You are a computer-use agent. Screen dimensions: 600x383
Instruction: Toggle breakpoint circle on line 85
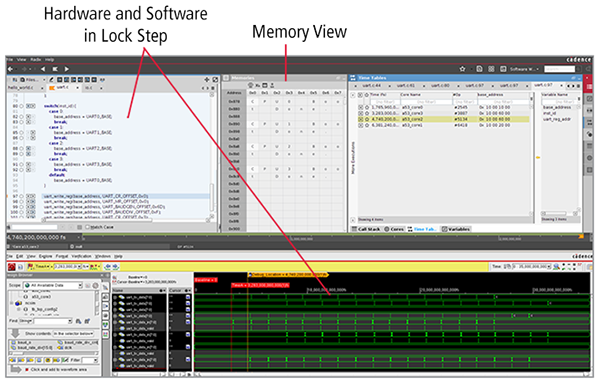[21, 132]
